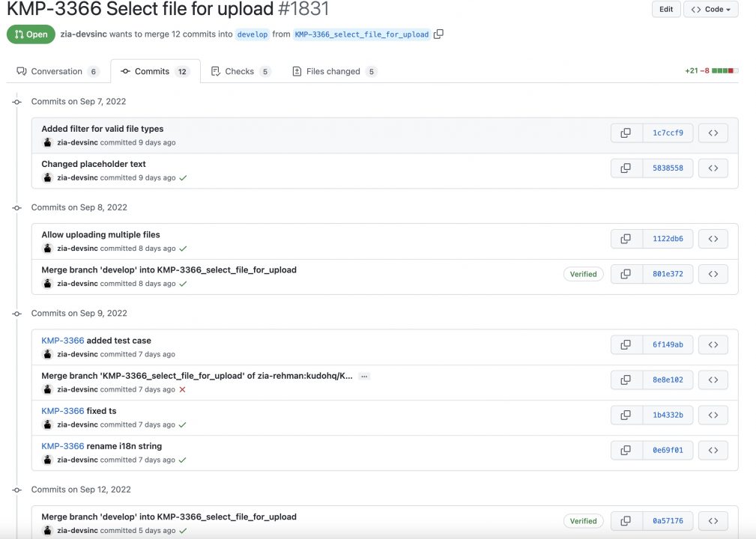
Task: Switch to the Files changed tab
Action: (333, 70)
